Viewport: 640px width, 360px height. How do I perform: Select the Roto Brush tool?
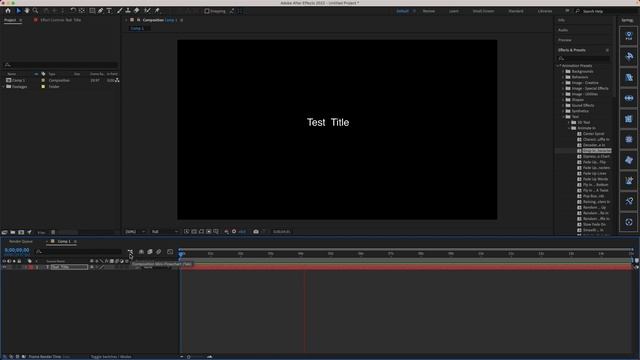(147, 11)
